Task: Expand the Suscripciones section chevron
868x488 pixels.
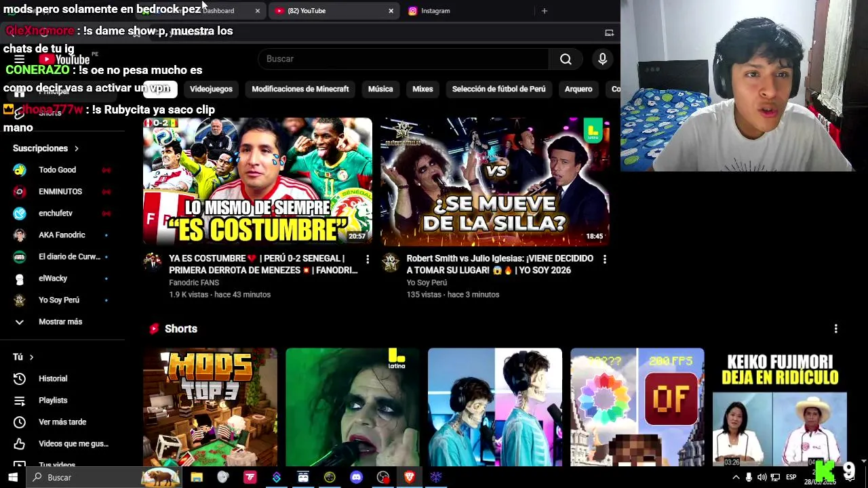Action: coord(76,148)
